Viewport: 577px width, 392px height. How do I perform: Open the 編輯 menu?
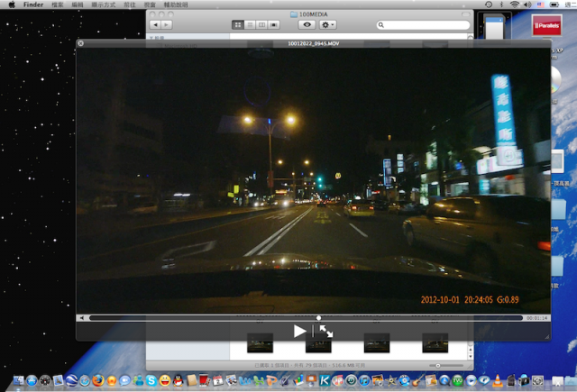coord(78,5)
